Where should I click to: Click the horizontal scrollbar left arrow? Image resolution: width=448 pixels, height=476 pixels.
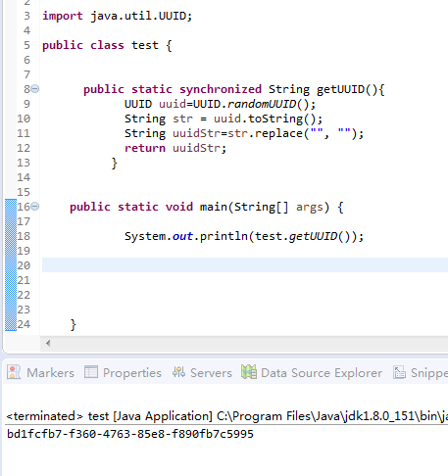click(48, 343)
